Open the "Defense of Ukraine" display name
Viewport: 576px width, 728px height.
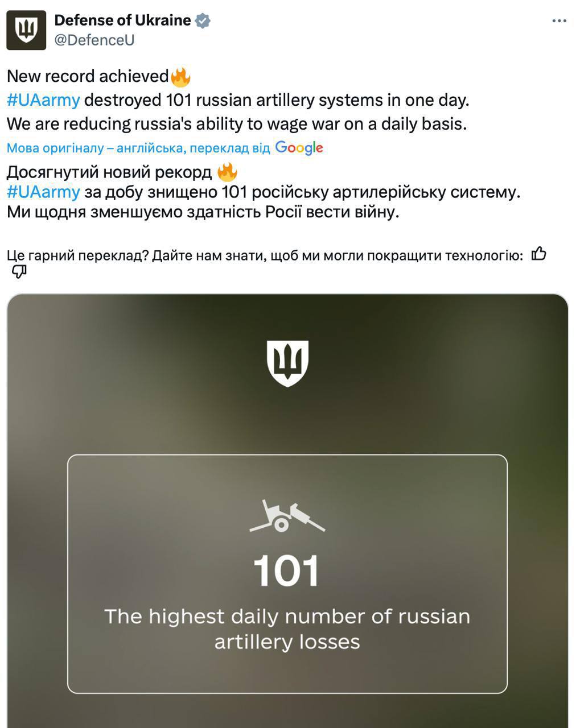(x=122, y=20)
